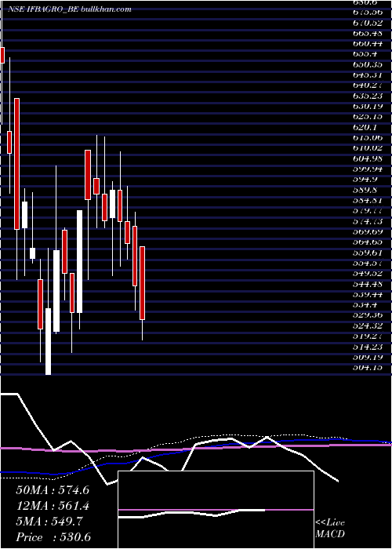This screenshot has height=549, width=392.
Task: Click the <<Live MACD label
Action: (x=330, y=529)
